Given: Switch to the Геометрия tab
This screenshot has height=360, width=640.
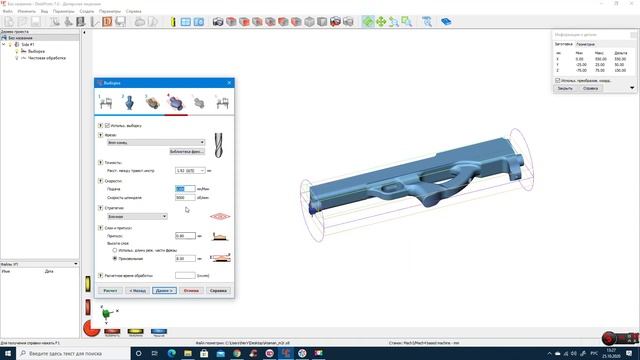Looking at the screenshot, I should 586,44.
